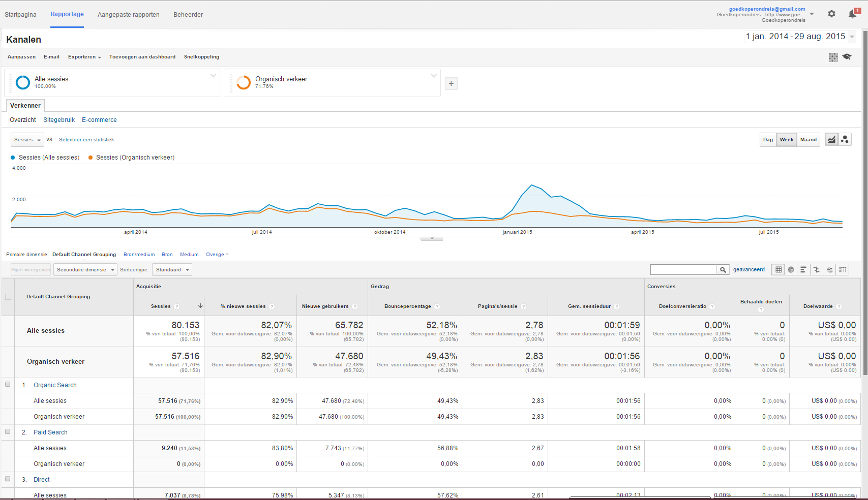Open the Secundaire dimensie dropdown
The width and height of the screenshot is (868, 500).
click(85, 270)
